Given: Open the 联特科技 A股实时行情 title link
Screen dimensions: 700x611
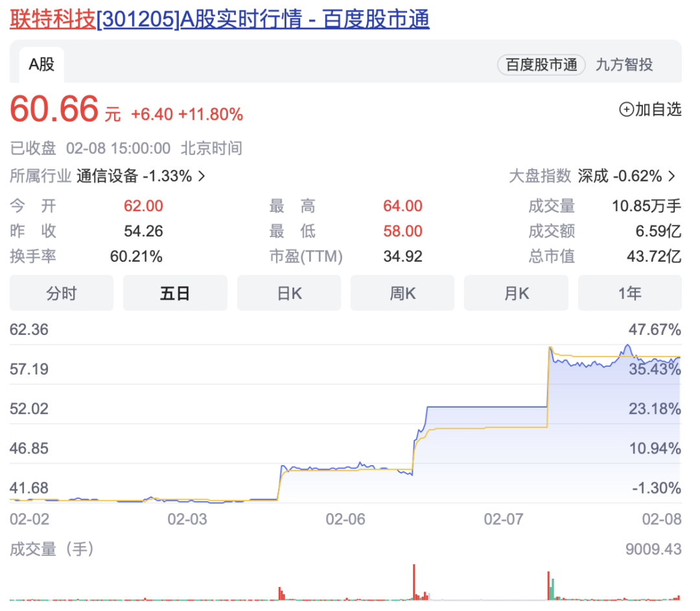Looking at the screenshot, I should coord(219,19).
